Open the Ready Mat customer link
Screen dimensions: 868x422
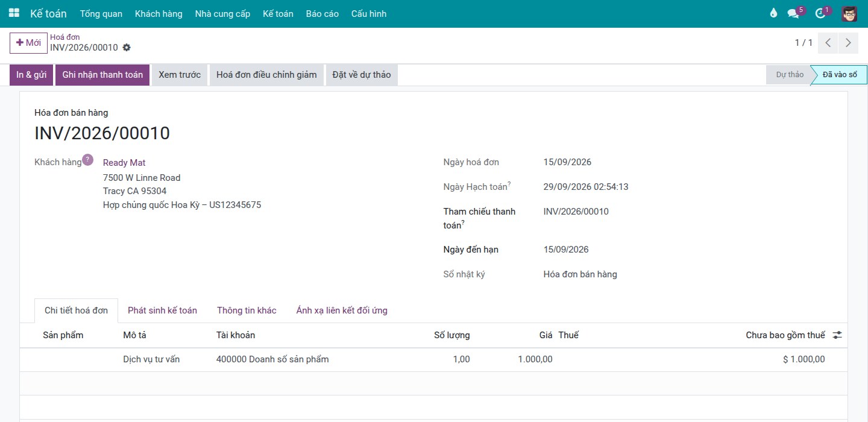click(x=124, y=163)
